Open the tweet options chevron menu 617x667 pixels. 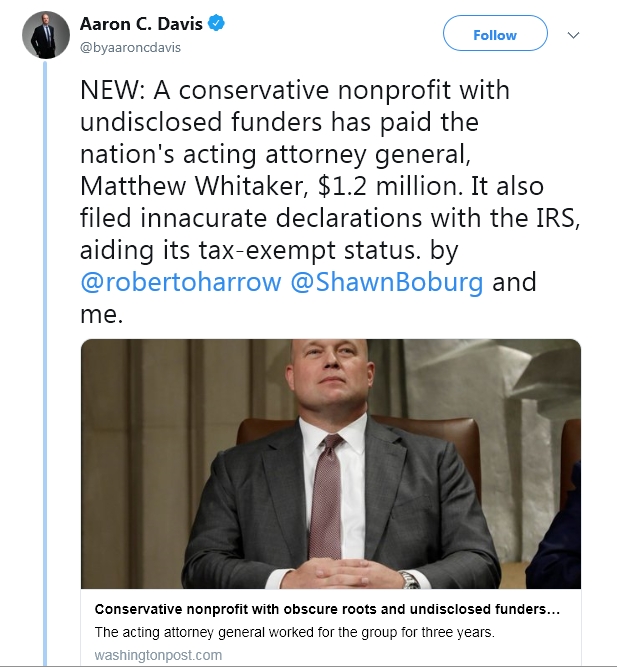573,35
